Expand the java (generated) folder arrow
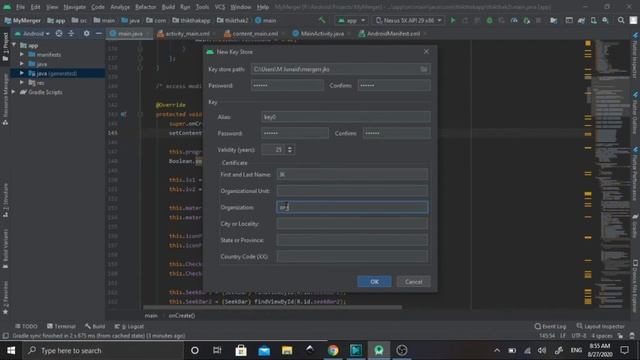The image size is (640, 360). click(22, 73)
